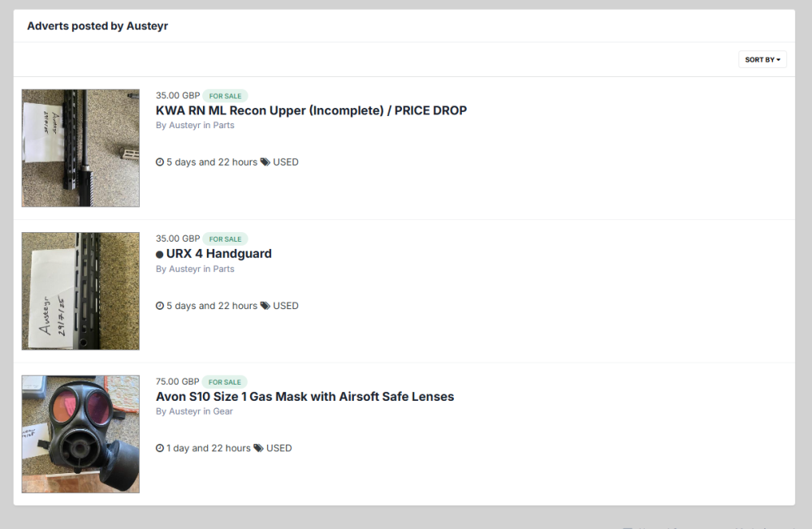
Task: Open the Gear category link
Action: coord(223,411)
